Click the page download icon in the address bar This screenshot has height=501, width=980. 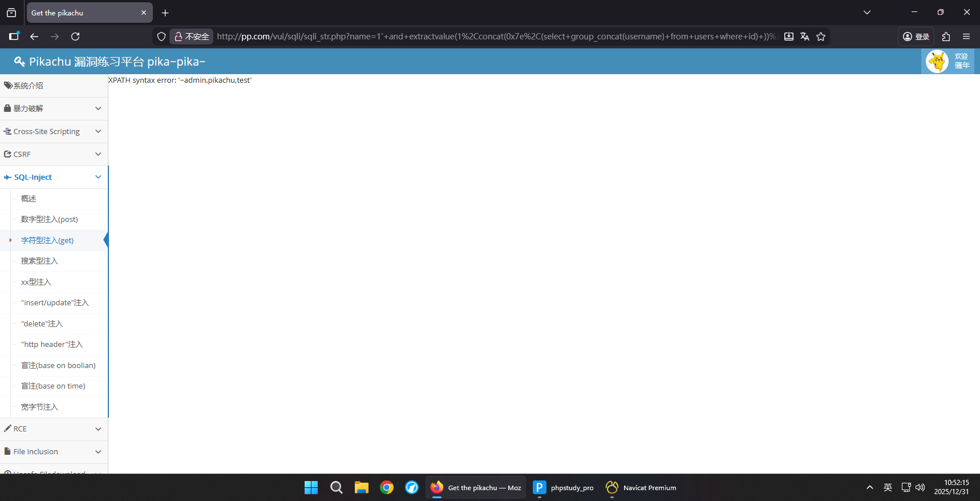789,37
